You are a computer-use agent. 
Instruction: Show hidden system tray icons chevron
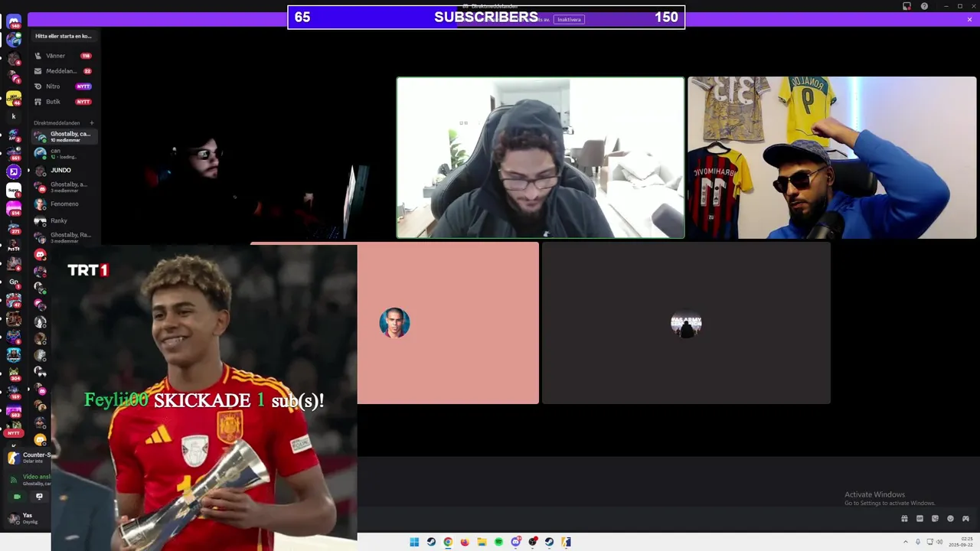pos(907,542)
